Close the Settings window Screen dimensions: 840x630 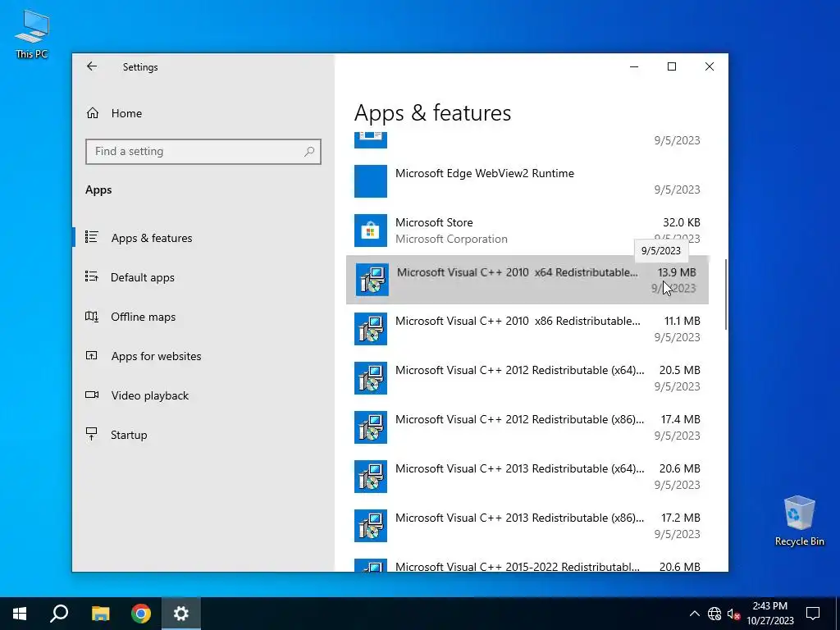[710, 66]
